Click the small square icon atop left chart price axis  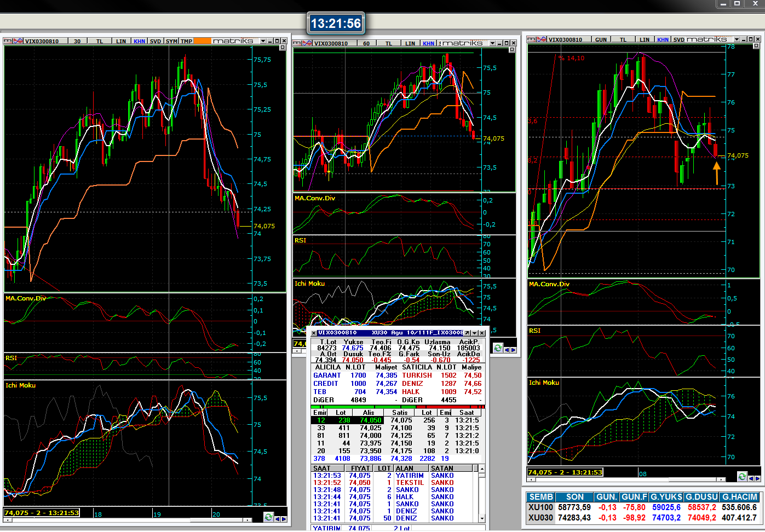point(283,48)
